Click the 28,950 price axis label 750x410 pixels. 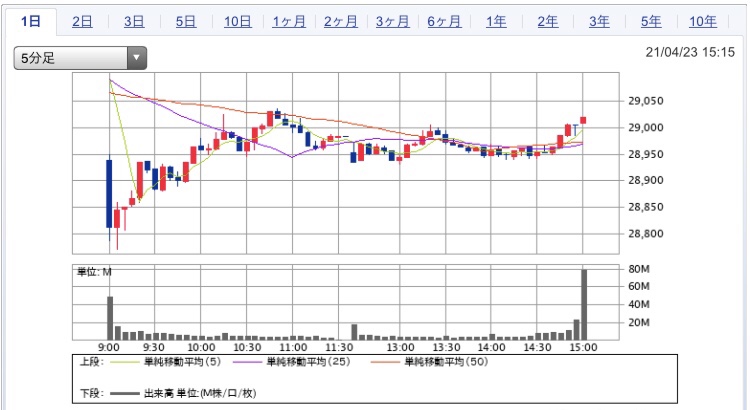click(646, 154)
